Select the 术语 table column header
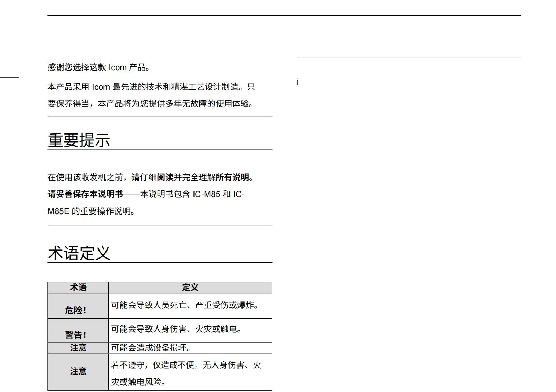Screen dimensions: 556x392 (x=78, y=288)
